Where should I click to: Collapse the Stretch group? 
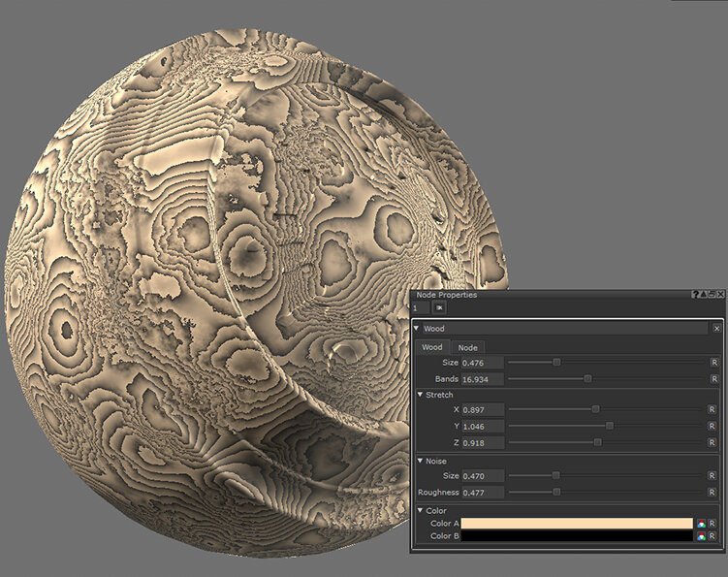(420, 395)
